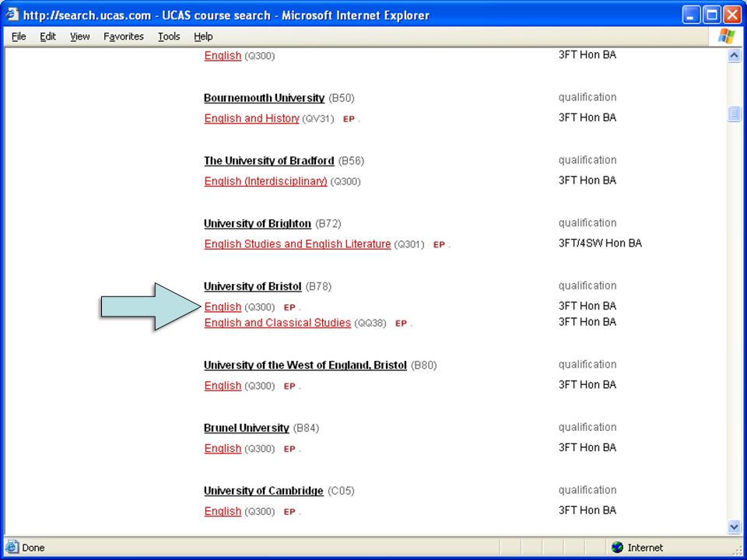Open the Help menu
Image resolution: width=747 pixels, height=560 pixels.
coord(203,37)
